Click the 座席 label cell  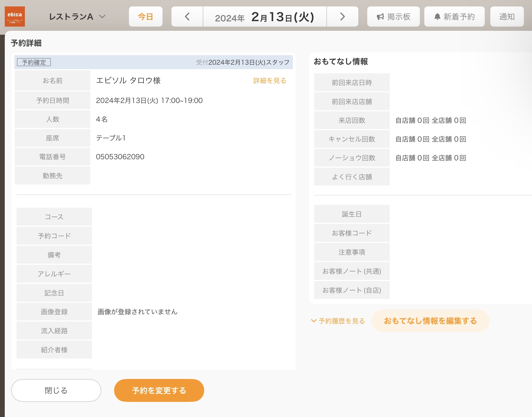(x=53, y=138)
